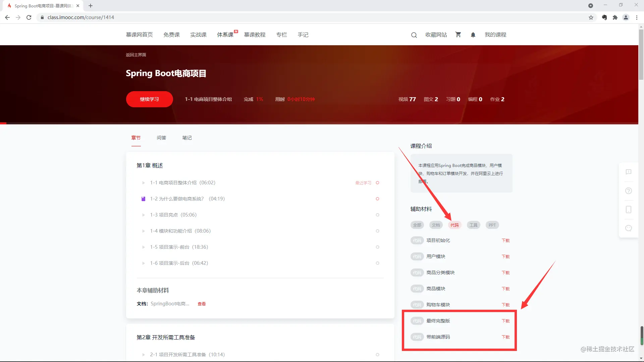Open lesson 1-3 项目亮点
The width and height of the screenshot is (644, 362).
click(173, 215)
